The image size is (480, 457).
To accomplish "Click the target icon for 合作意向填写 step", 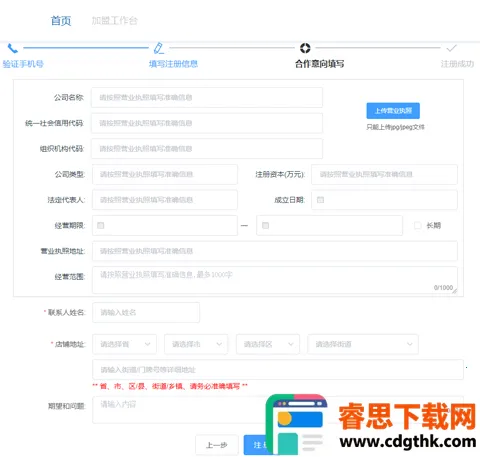I will coord(305,48).
